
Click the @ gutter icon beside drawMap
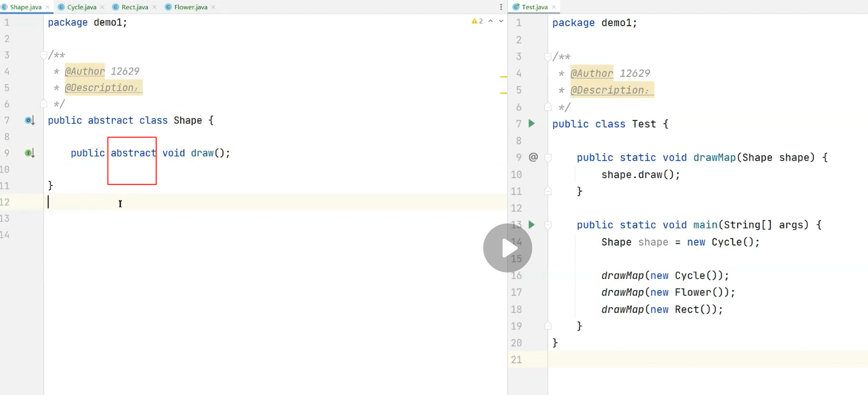point(533,157)
